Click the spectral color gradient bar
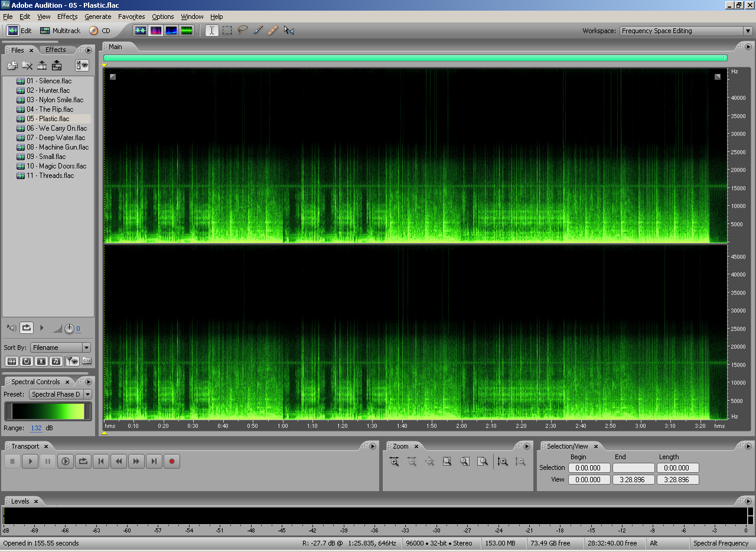This screenshot has height=552, width=756. pyautogui.click(x=48, y=411)
